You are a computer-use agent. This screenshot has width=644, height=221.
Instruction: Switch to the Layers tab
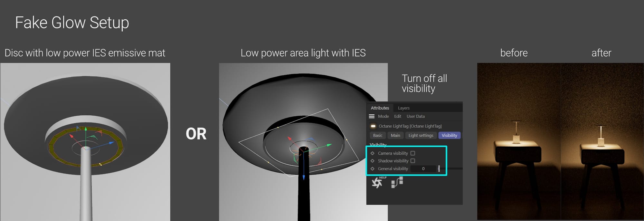pos(403,108)
